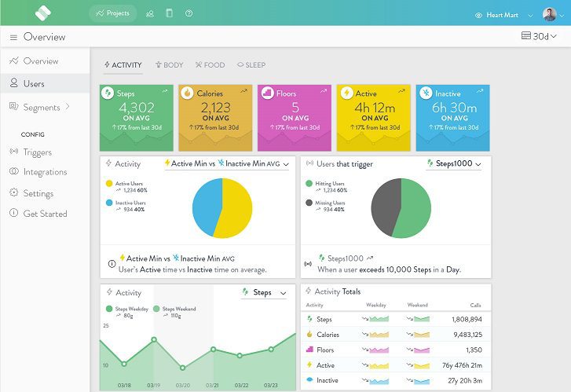Click the Active card lightning bolt icon
This screenshot has width=571, height=392.
point(346,93)
